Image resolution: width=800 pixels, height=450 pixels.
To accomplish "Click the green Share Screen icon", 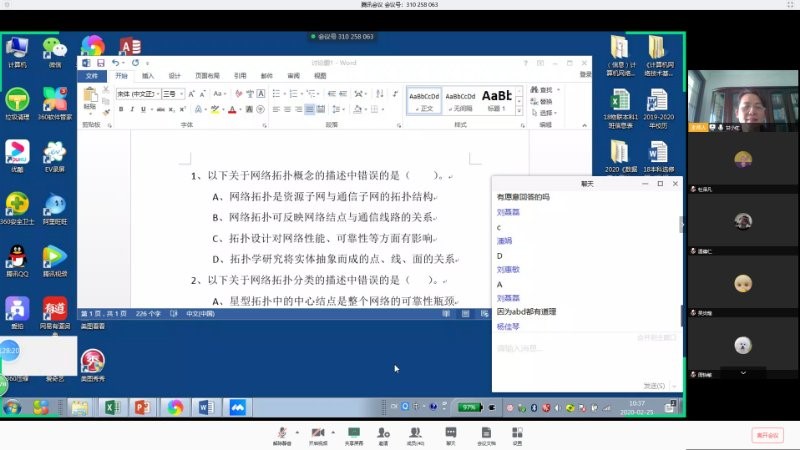I will pos(353,431).
